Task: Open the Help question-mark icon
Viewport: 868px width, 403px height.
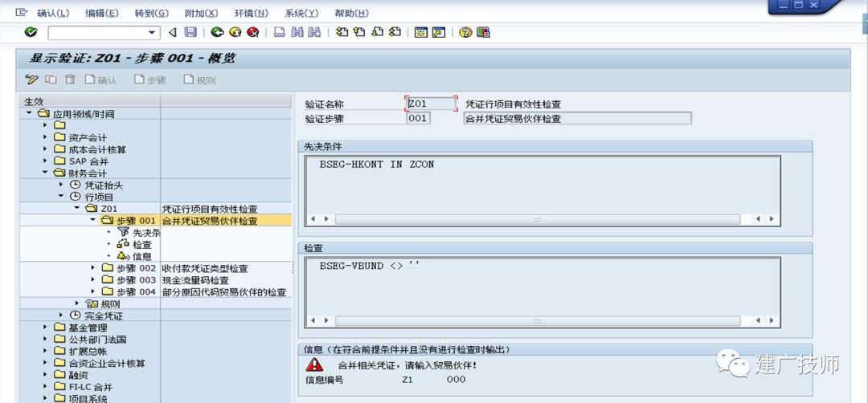Action: 465,33
